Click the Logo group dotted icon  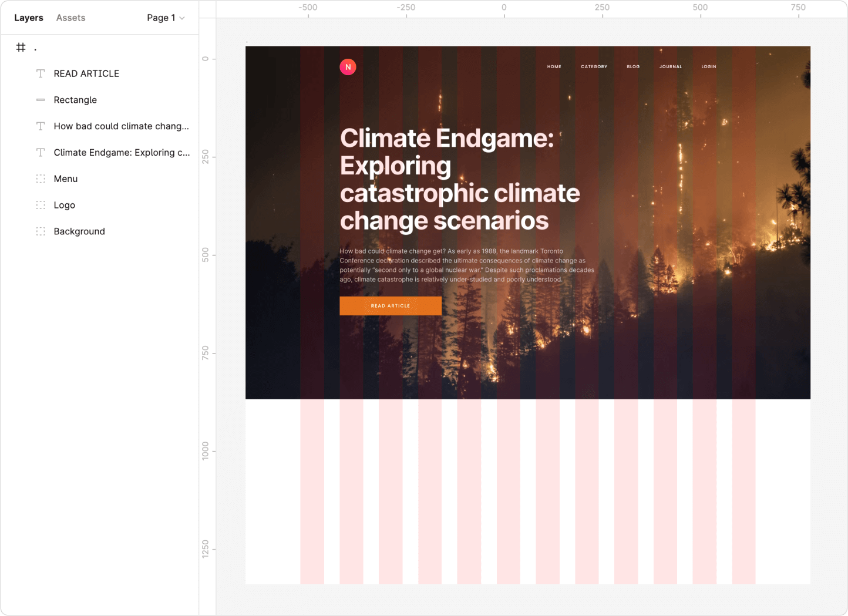[41, 205]
